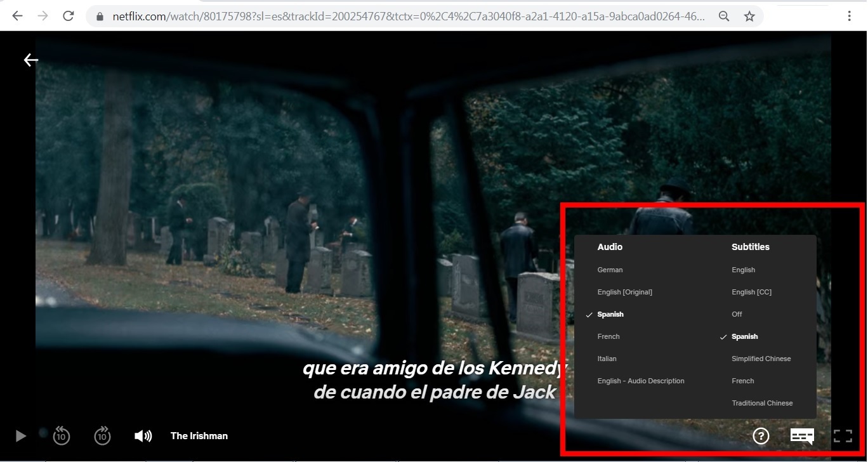Choose French subtitles
The height and width of the screenshot is (462, 868).
click(743, 381)
